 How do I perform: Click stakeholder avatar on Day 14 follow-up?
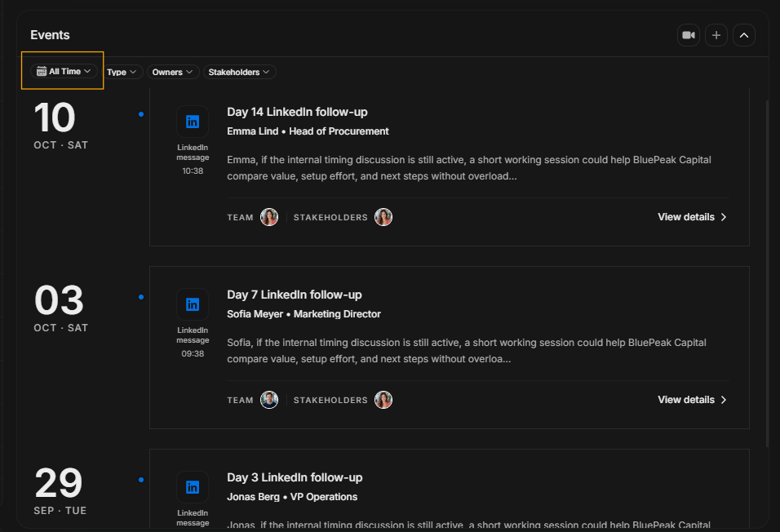(383, 217)
